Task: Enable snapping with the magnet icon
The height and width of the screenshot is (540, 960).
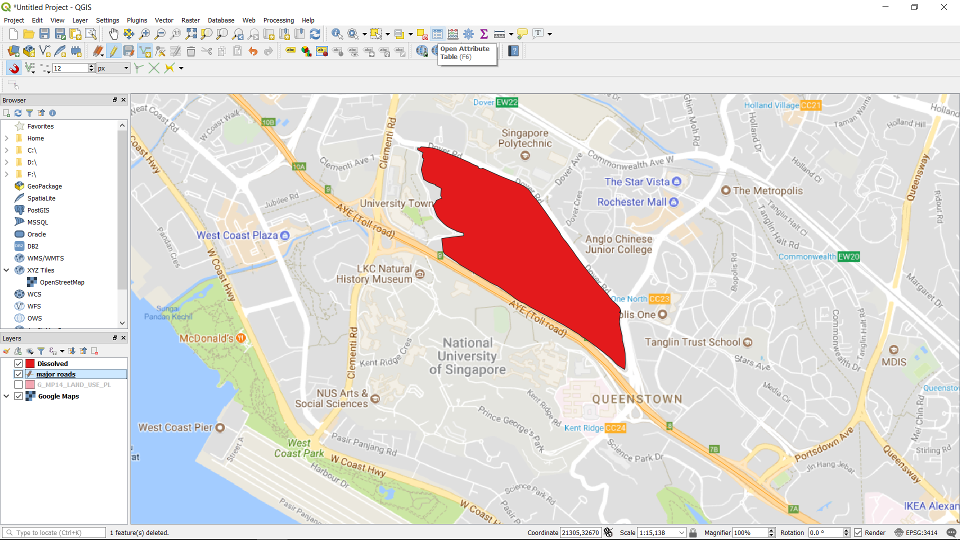Action: point(14,68)
